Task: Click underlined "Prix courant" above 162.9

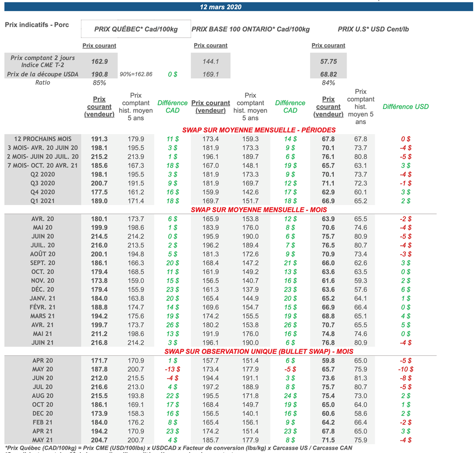Action: tap(99, 46)
